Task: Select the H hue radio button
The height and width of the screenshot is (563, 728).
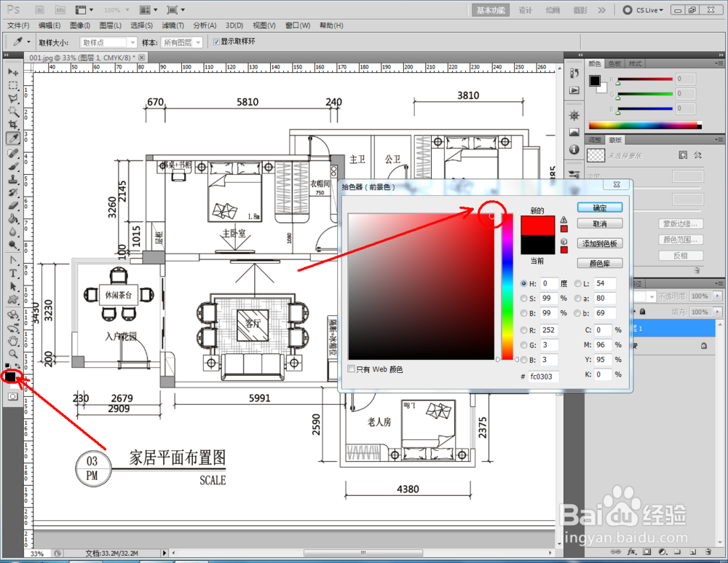Action: click(x=523, y=283)
